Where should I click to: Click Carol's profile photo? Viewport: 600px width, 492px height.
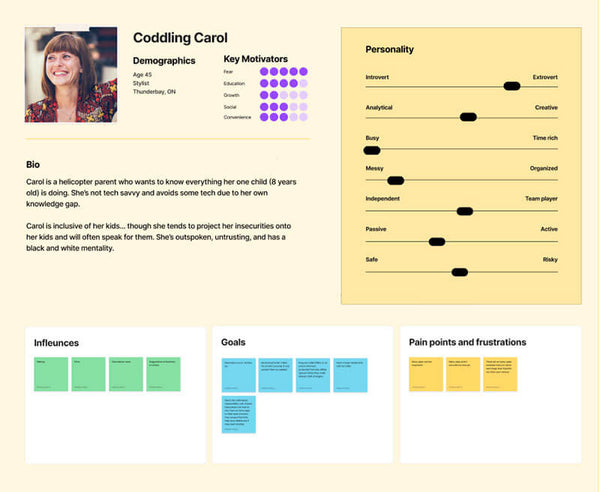[x=70, y=75]
